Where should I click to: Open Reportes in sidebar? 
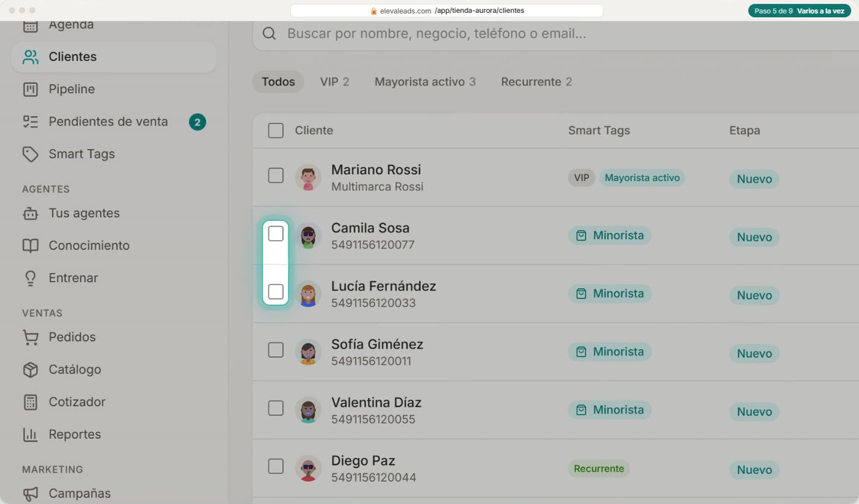click(x=114, y=435)
